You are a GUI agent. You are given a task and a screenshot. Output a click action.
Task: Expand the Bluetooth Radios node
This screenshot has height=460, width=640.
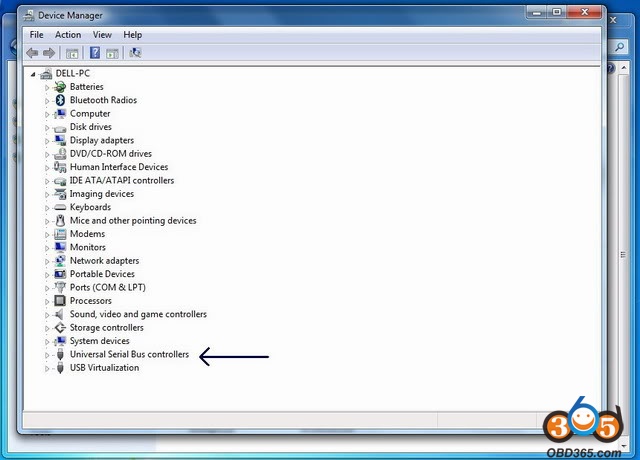coord(47,101)
